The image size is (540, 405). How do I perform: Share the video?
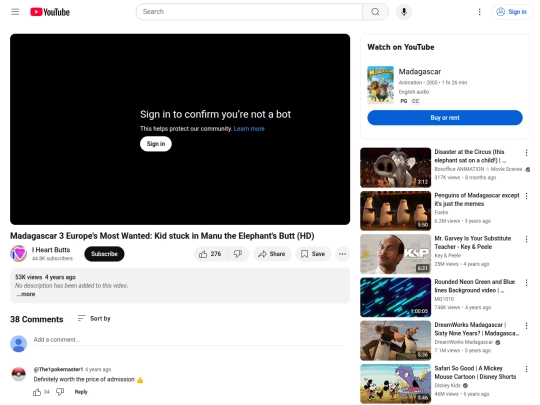pos(272,254)
